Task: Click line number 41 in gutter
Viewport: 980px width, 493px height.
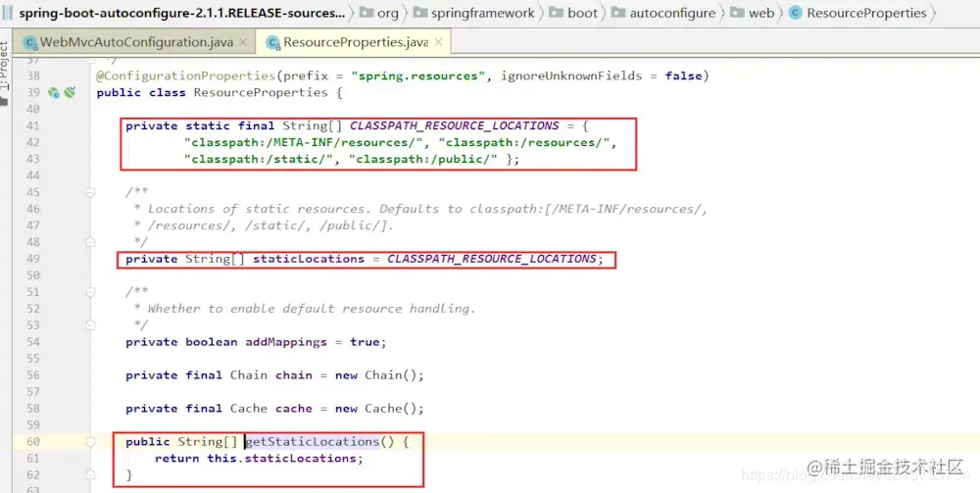Action: click(32, 125)
